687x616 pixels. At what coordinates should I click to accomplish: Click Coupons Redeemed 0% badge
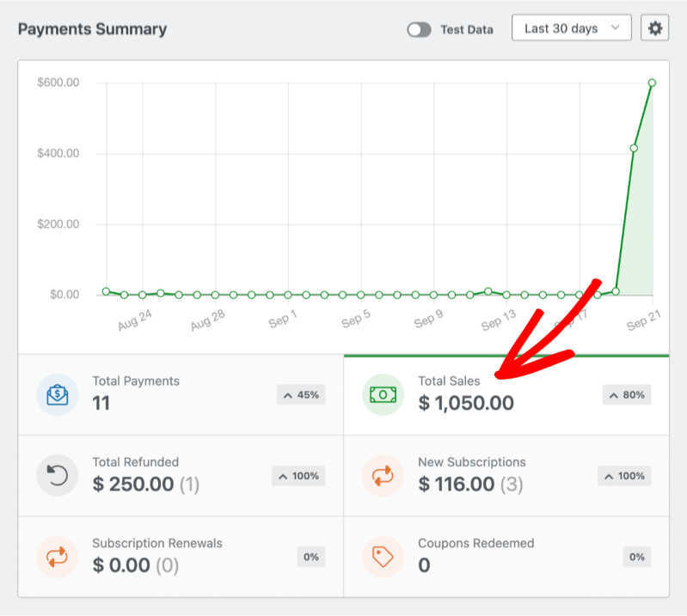[x=637, y=557]
